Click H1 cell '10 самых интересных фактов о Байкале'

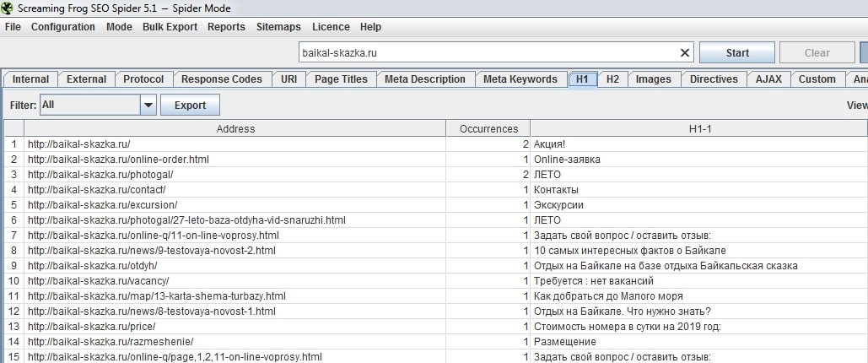699,251
